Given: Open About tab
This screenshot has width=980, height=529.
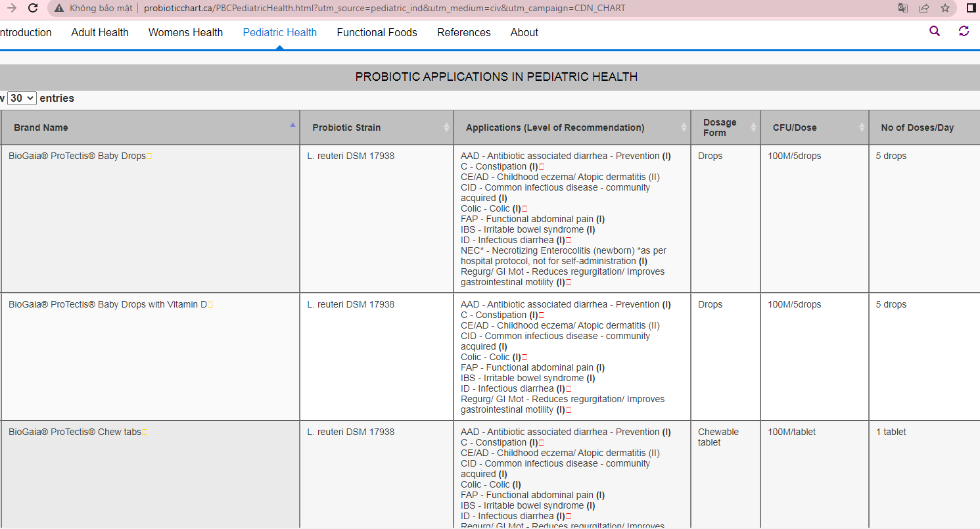Looking at the screenshot, I should 525,32.
